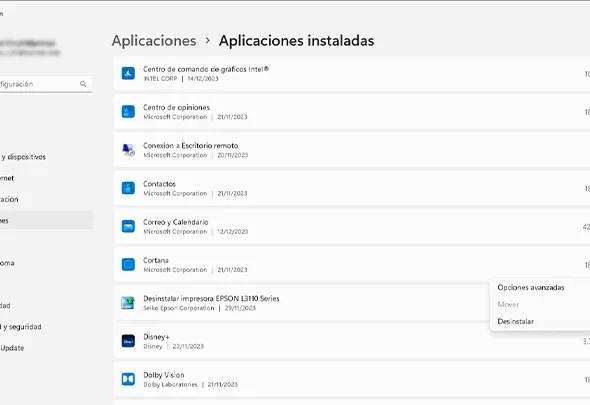Select the Disney+ app name

click(x=156, y=337)
